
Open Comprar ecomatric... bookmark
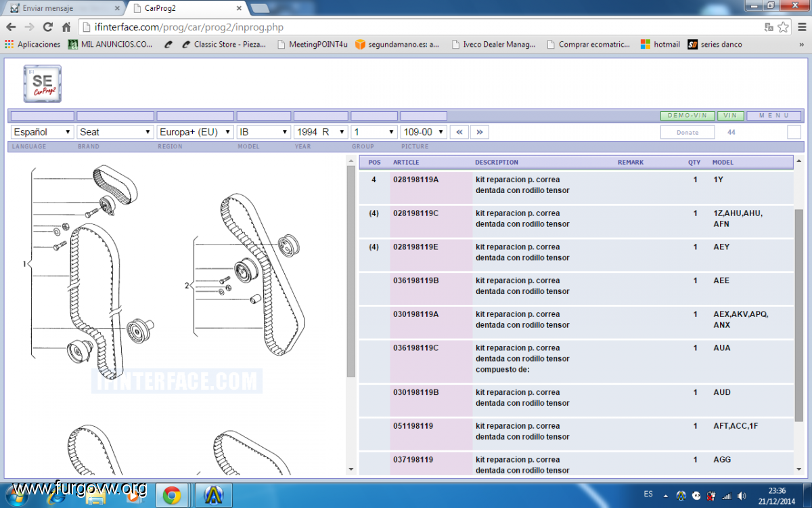tap(589, 44)
